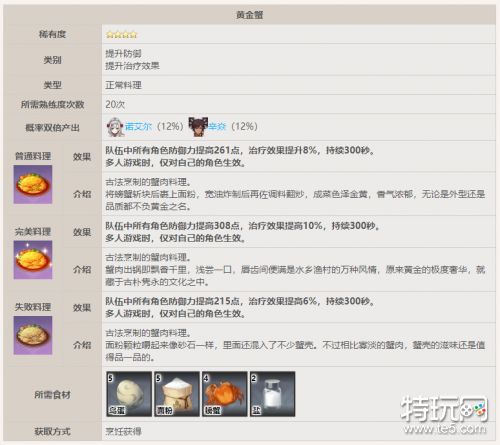
Task: Click the 正常料理 type value
Action: coord(123,85)
